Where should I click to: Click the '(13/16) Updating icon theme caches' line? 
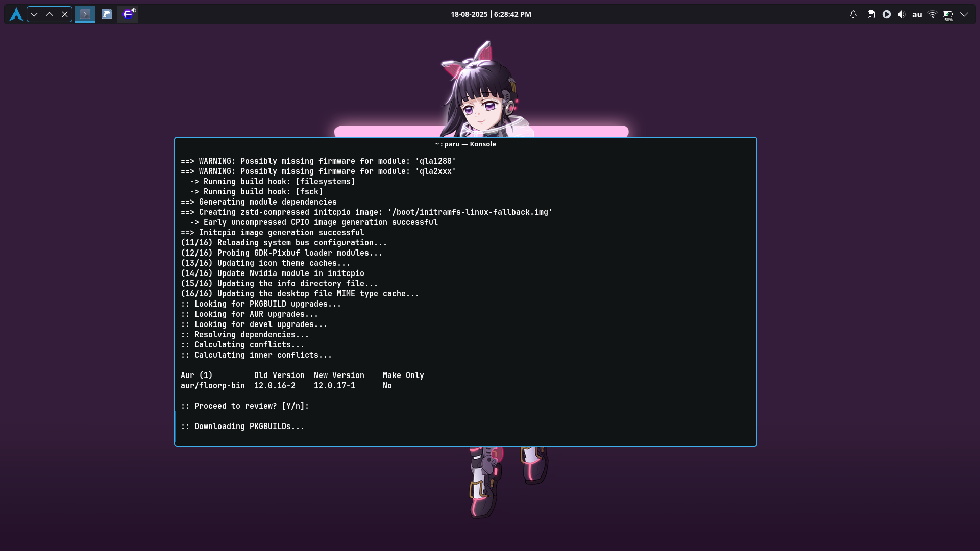(x=265, y=263)
